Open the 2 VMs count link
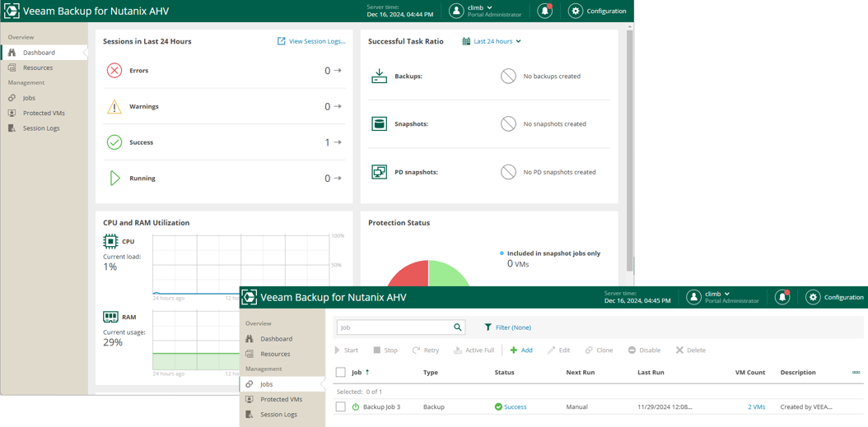Image resolution: width=868 pixels, height=427 pixels. pos(757,406)
